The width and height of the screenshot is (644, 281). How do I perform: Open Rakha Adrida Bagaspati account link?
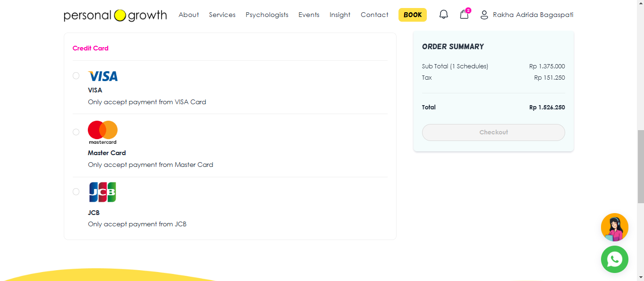533,15
